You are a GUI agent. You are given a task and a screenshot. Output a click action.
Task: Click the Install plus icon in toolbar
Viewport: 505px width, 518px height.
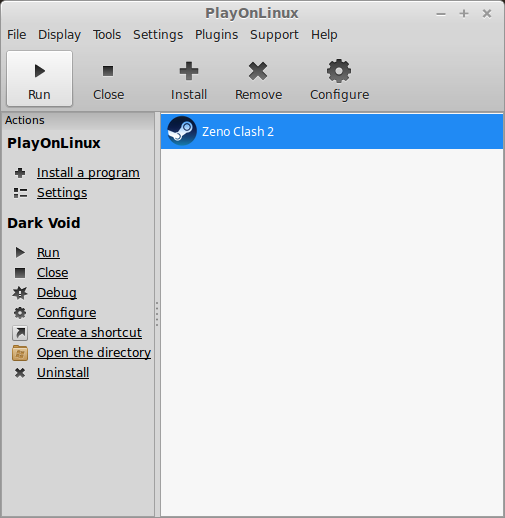pos(189,71)
